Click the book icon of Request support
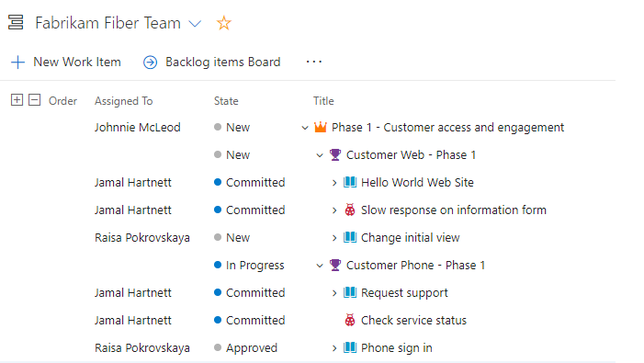 click(350, 292)
